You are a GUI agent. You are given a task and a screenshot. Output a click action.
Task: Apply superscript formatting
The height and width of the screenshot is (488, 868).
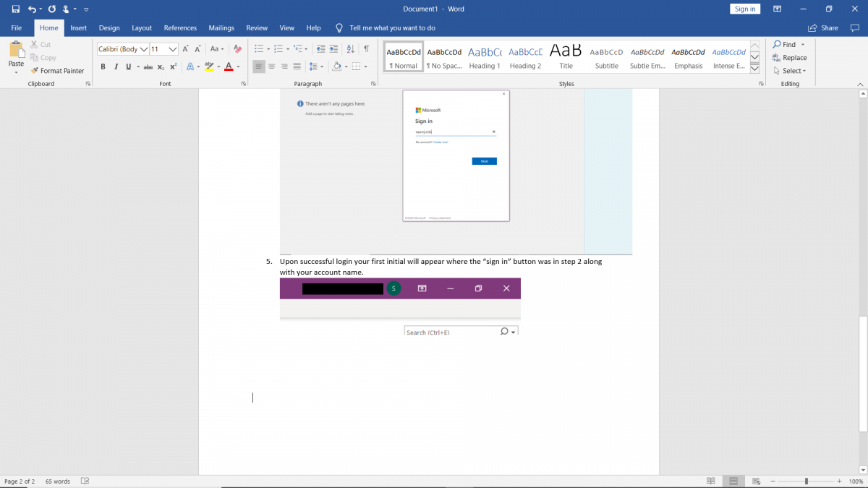(x=173, y=66)
